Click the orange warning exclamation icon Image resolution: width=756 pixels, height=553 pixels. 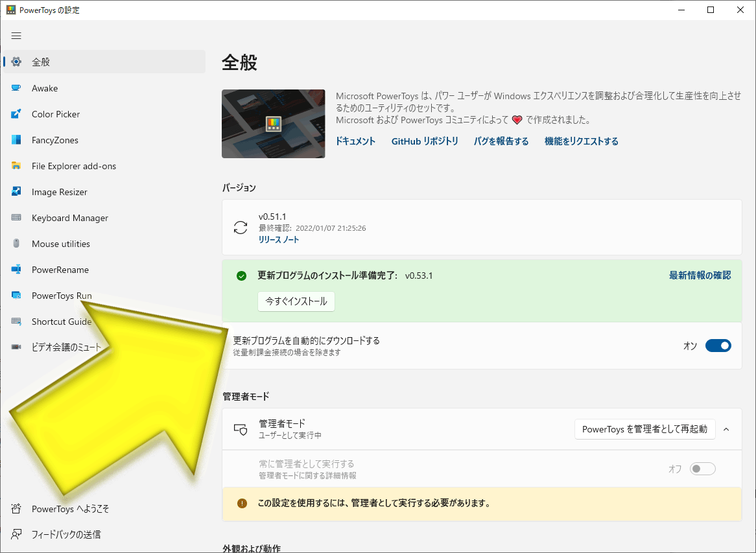[x=242, y=503]
